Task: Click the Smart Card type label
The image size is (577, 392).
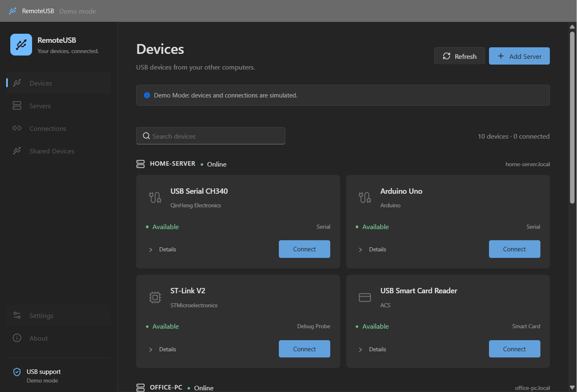Action: click(526, 326)
